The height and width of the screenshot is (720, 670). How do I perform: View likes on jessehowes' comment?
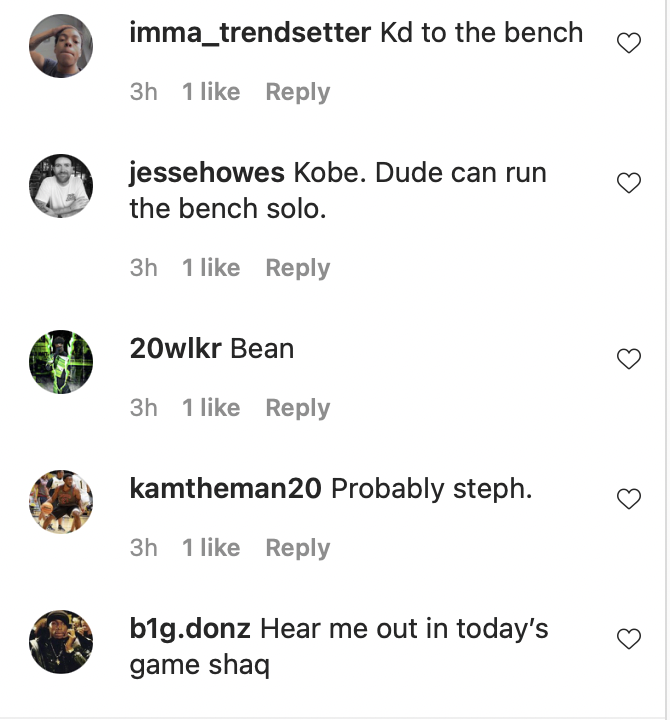(x=211, y=268)
